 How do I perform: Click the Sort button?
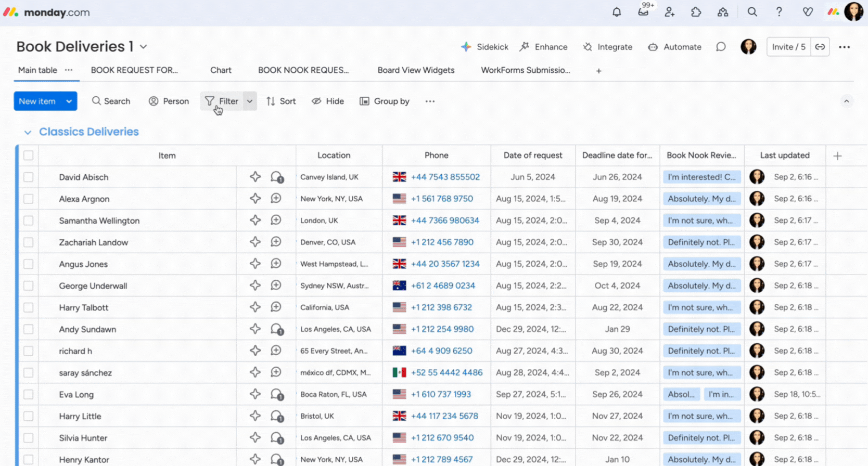[281, 101]
